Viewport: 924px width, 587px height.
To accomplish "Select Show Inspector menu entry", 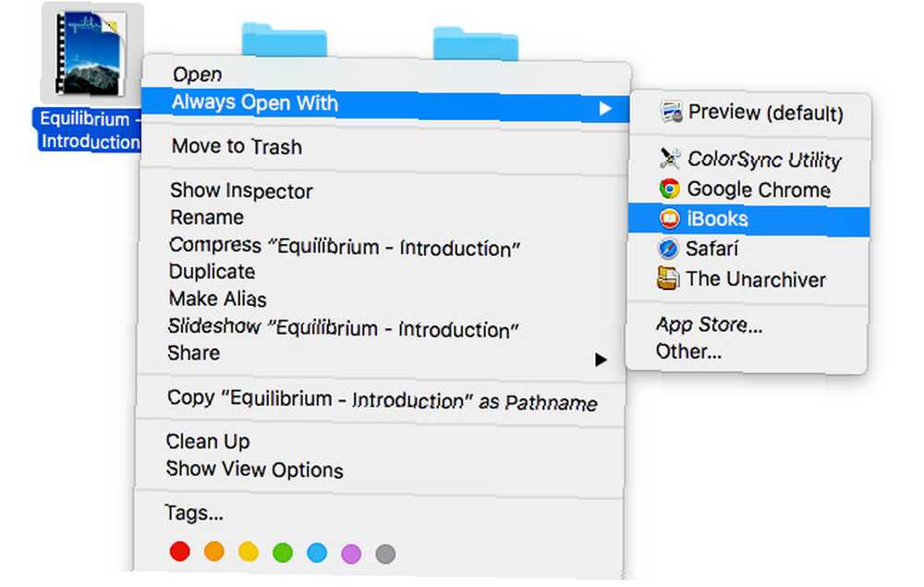I will [x=241, y=190].
